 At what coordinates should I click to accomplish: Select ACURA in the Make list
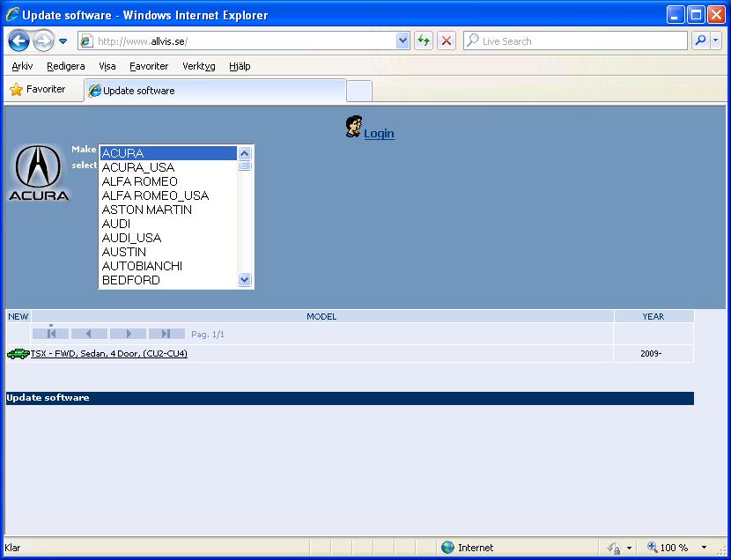point(168,153)
